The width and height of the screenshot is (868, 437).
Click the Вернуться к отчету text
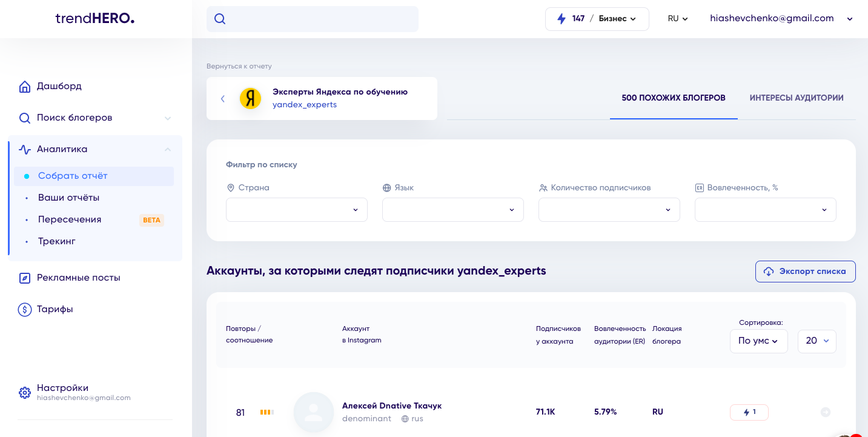coord(239,66)
